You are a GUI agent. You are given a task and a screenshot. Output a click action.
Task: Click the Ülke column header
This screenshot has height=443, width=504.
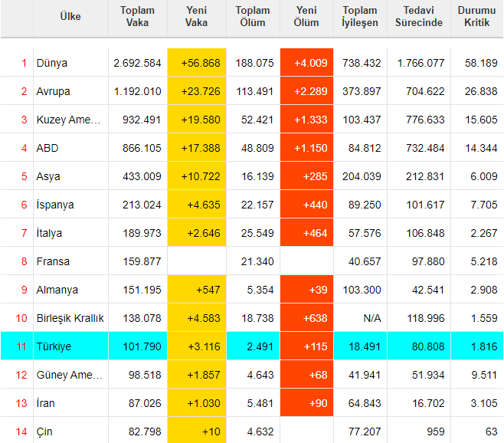[x=70, y=16]
